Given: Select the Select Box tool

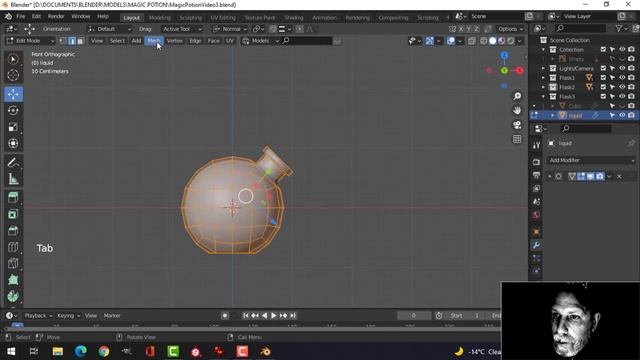Looking at the screenshot, I should [x=13, y=59].
